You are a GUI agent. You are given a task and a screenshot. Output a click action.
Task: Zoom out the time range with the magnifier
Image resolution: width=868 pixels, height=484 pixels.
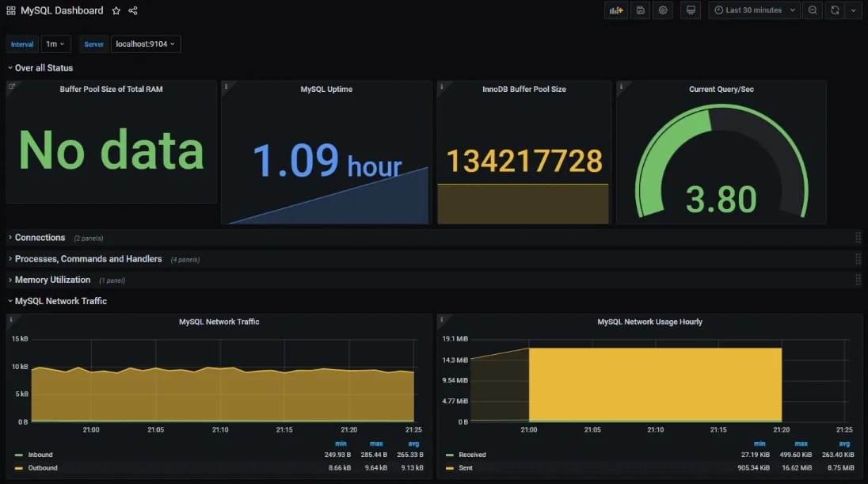812,10
